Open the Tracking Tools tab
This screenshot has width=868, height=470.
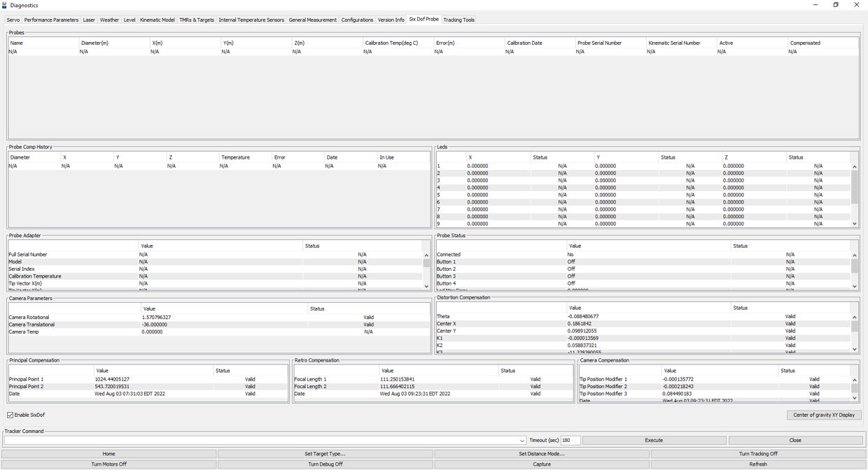pyautogui.click(x=458, y=20)
